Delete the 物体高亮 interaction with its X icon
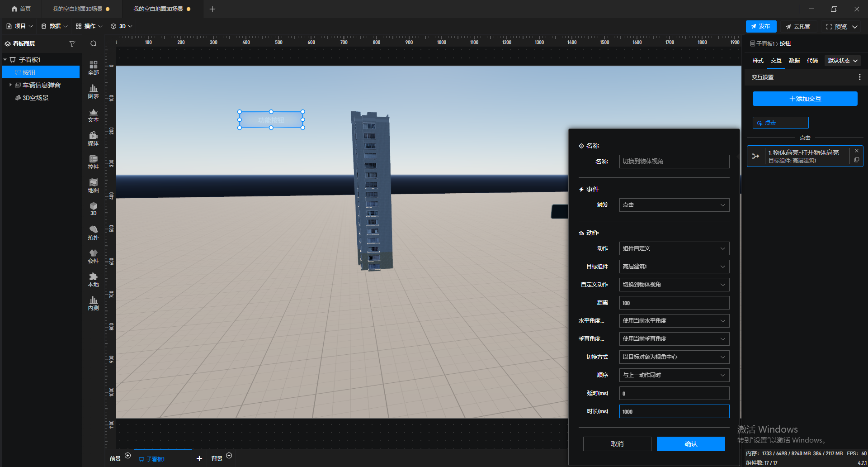 coord(857,151)
